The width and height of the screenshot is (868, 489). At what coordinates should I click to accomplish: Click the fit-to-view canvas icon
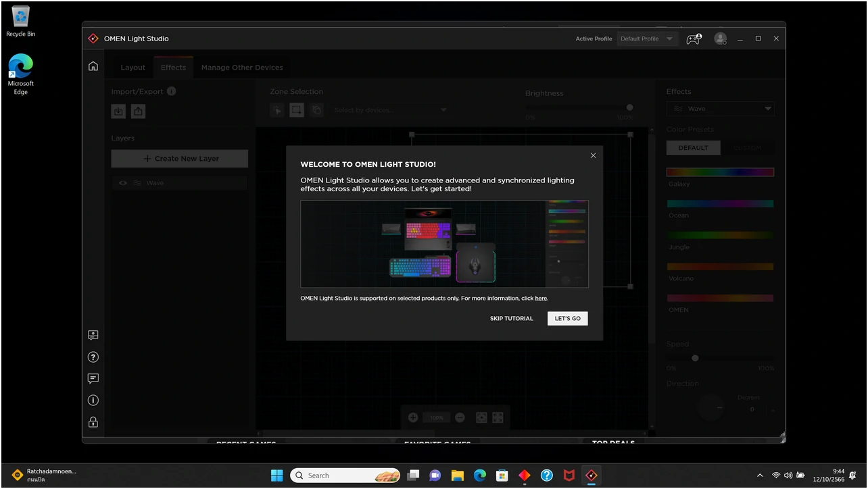coord(481,417)
